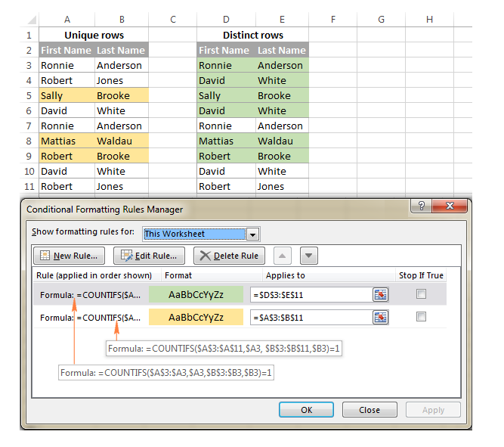
Task: Select row 5 header
Action: [x=29, y=96]
